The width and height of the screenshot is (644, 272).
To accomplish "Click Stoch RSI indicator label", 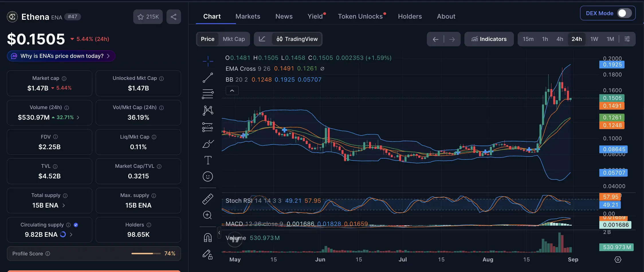I will [239, 201].
